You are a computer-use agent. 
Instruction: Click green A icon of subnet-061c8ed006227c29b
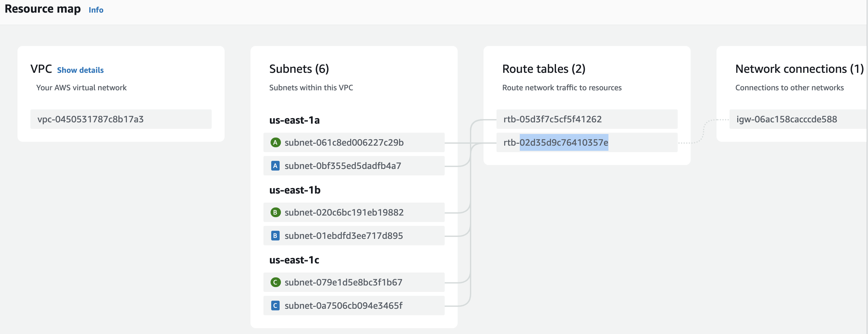pos(275,143)
